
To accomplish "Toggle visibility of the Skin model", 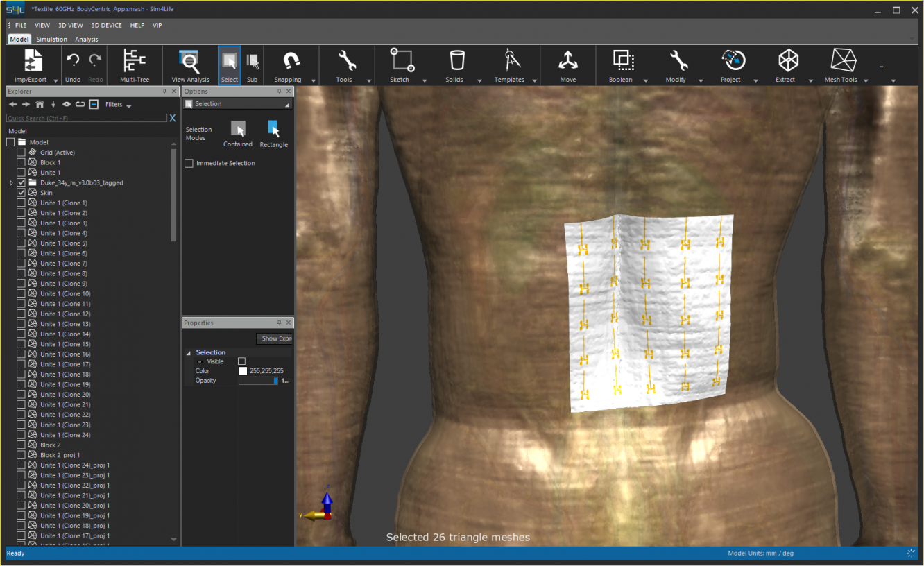I will (21, 192).
